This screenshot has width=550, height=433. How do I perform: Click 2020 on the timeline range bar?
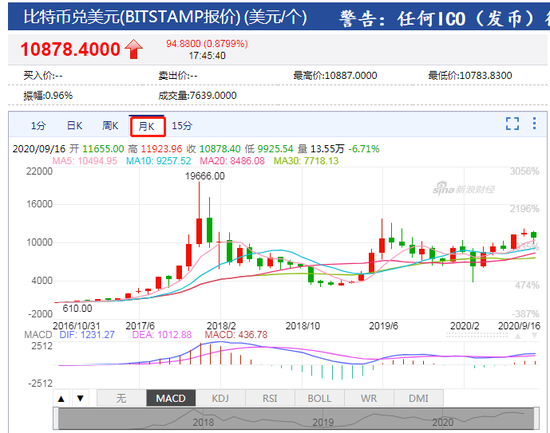(x=443, y=422)
